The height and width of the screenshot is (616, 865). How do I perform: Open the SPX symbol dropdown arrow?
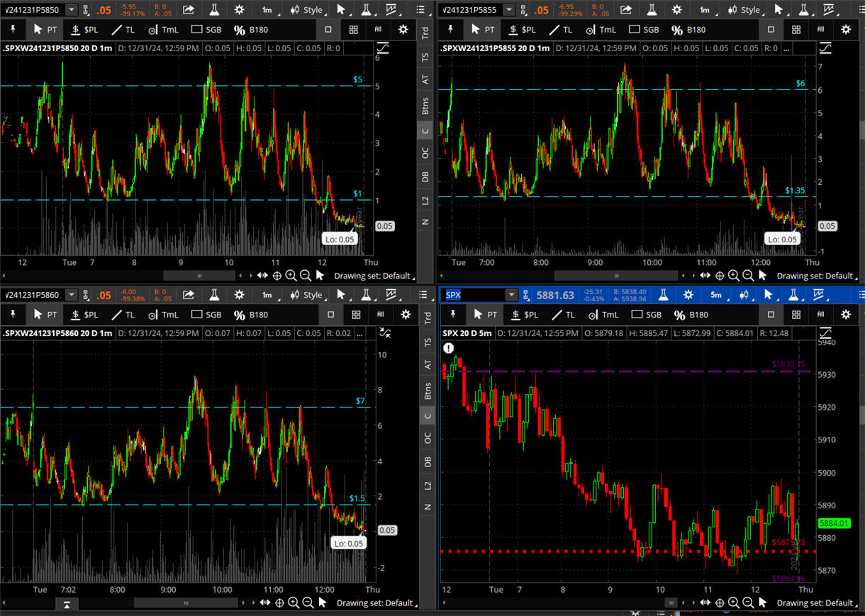[511, 295]
